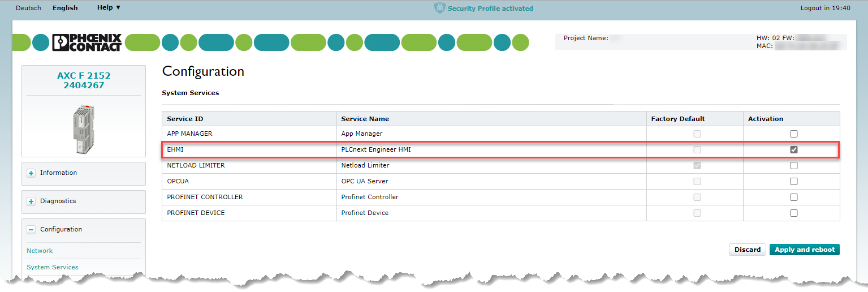Click the Project Name label

(x=586, y=38)
